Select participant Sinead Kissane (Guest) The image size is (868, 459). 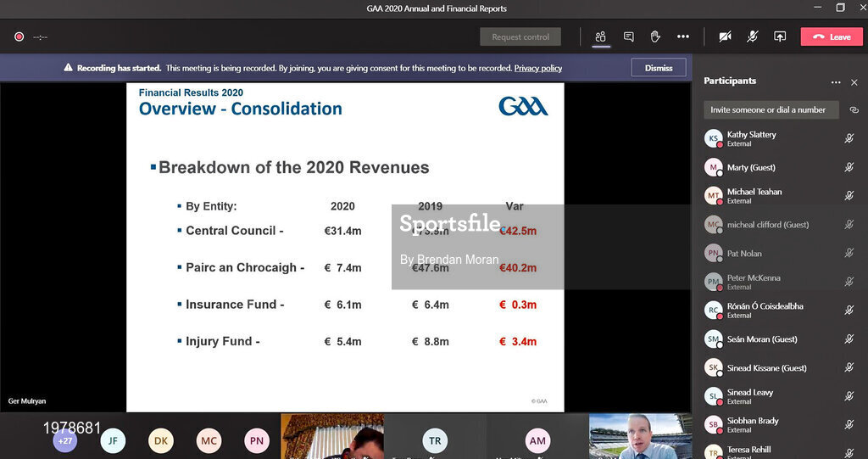781,367
